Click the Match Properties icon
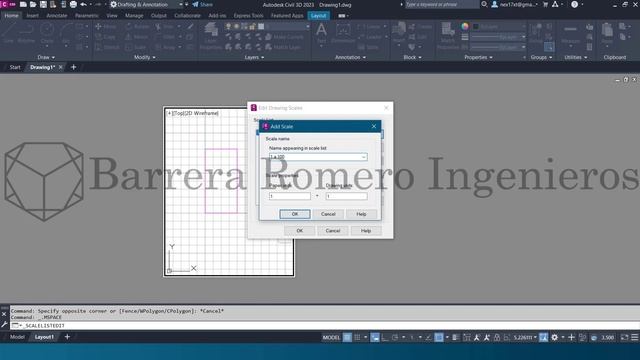The height and width of the screenshot is (360, 640). click(x=448, y=35)
